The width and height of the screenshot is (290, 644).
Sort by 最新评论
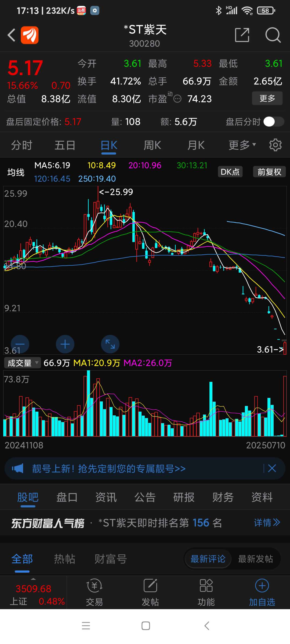pyautogui.click(x=208, y=559)
